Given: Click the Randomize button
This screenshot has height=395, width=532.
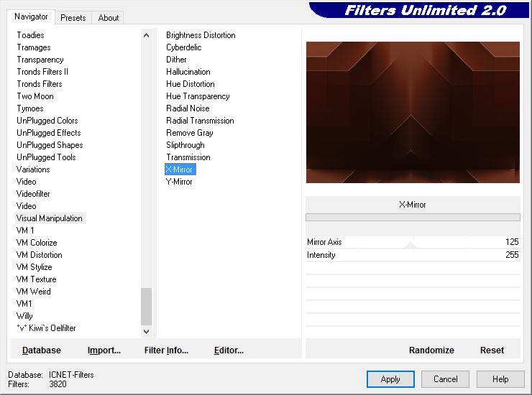Looking at the screenshot, I should pyautogui.click(x=431, y=350).
